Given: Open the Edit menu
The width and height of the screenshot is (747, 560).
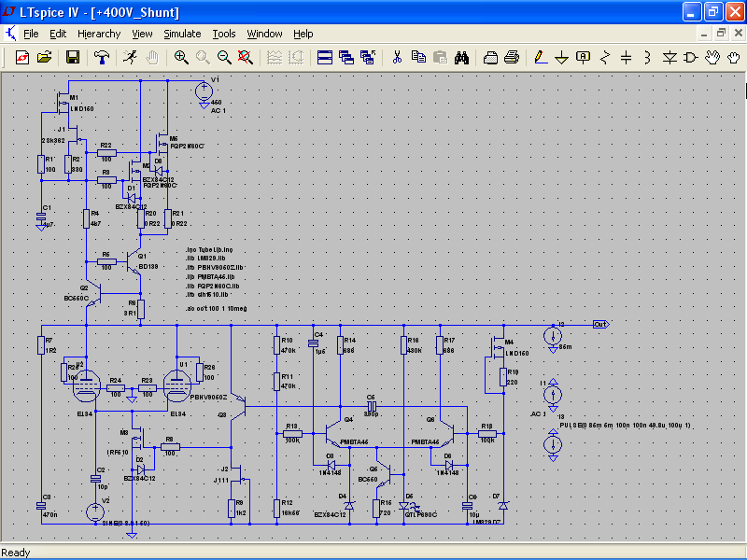Looking at the screenshot, I should [x=58, y=34].
